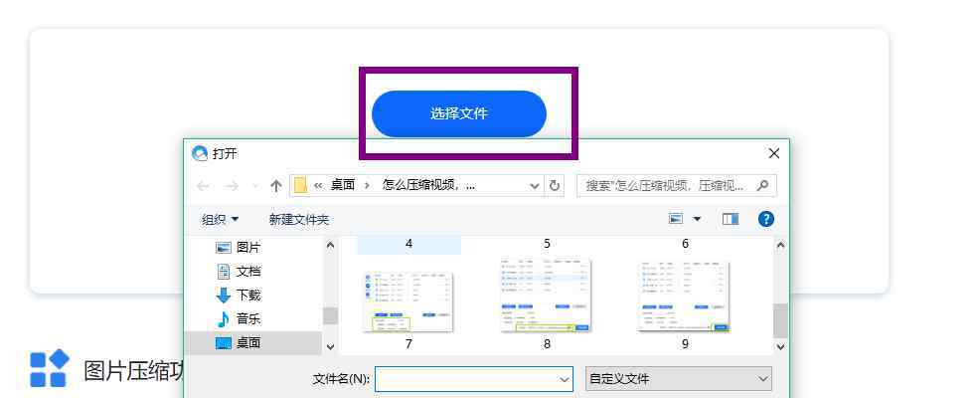Click the app icon in dialog title bar
980x398 pixels.
click(x=200, y=153)
